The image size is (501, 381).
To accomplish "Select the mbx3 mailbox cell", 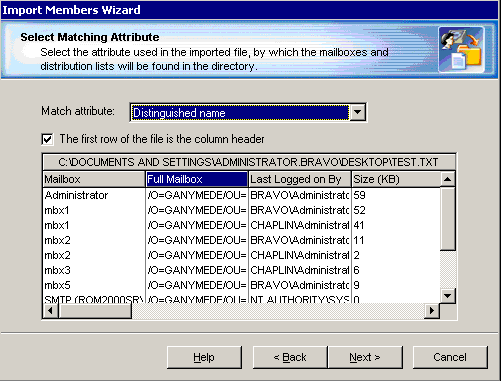I will (x=94, y=270).
